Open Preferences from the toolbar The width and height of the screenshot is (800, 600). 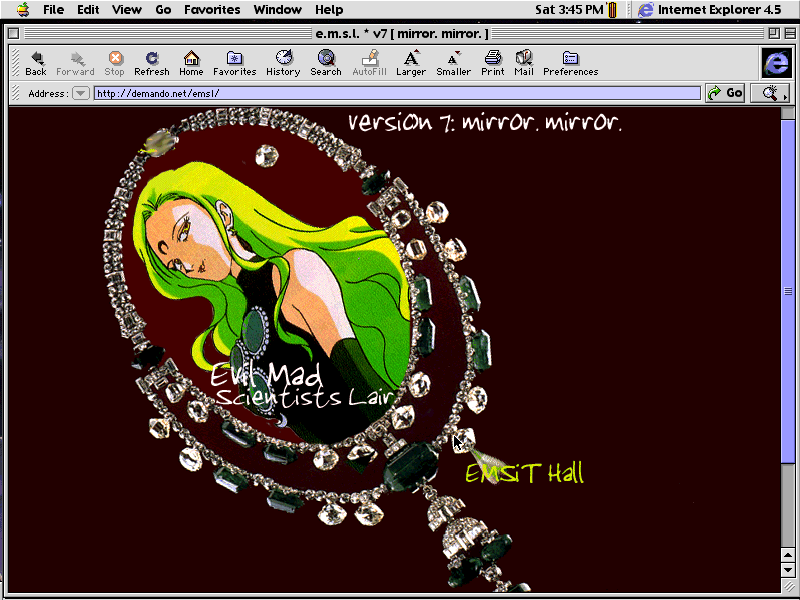click(570, 59)
